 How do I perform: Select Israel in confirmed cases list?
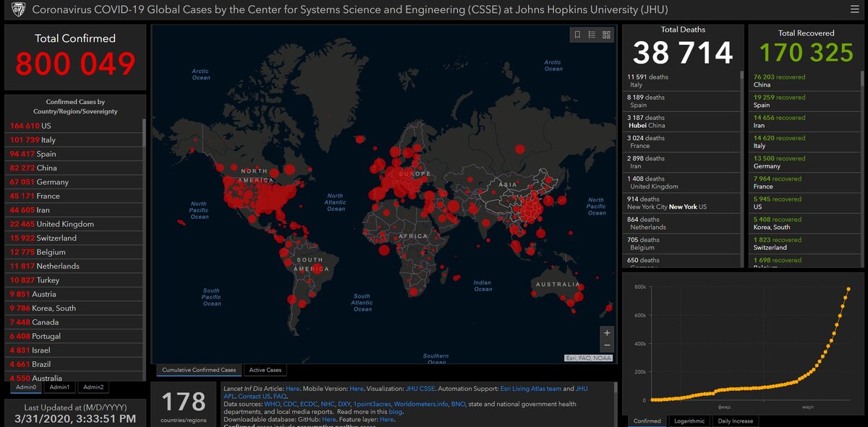[x=74, y=350]
